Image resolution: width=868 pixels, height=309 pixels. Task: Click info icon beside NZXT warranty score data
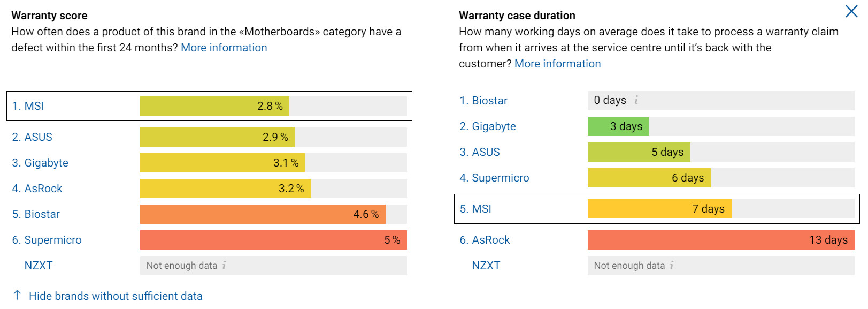pyautogui.click(x=224, y=265)
